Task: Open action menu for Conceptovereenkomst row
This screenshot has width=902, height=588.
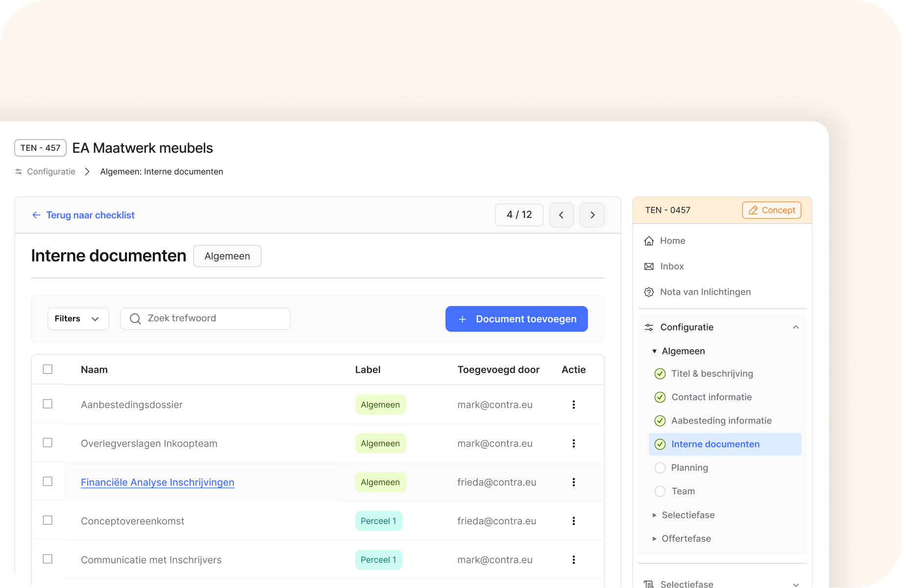Action: (573, 521)
